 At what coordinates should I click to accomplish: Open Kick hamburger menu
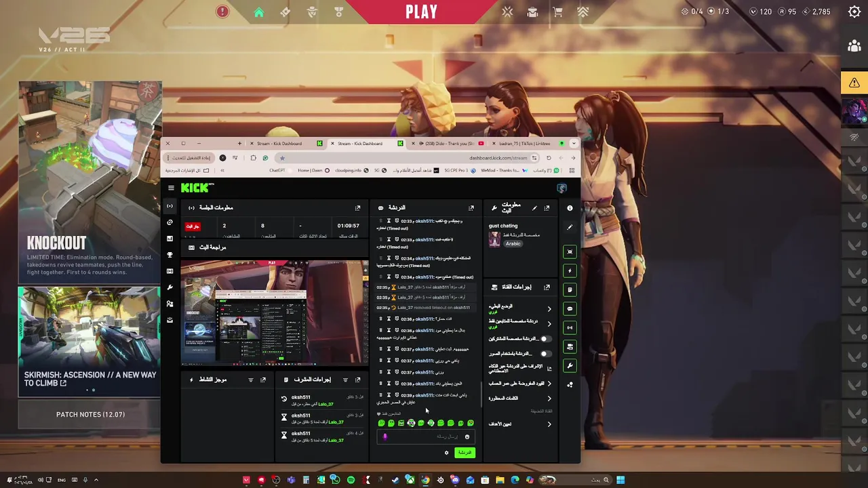click(171, 188)
